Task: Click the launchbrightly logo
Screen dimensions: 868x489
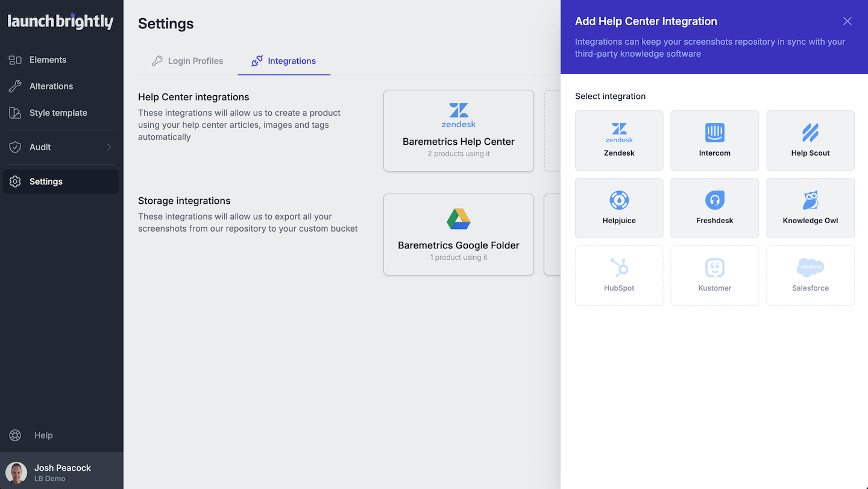Action: 60,21
